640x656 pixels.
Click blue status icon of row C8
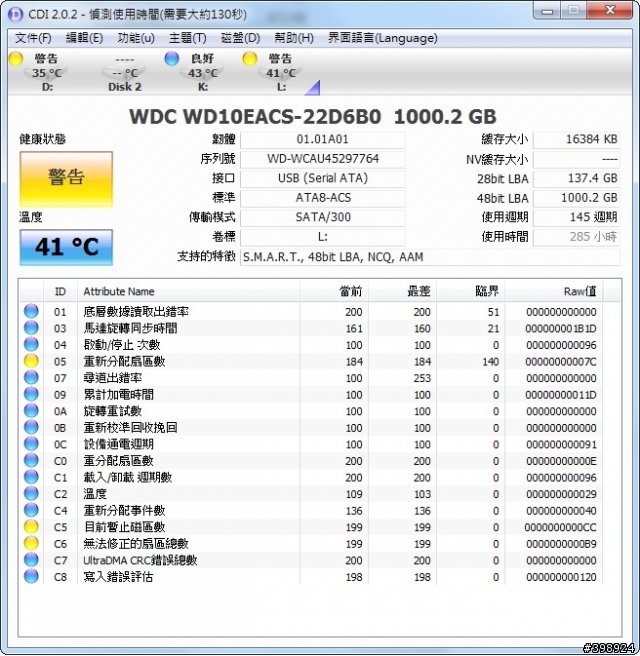coord(31,577)
